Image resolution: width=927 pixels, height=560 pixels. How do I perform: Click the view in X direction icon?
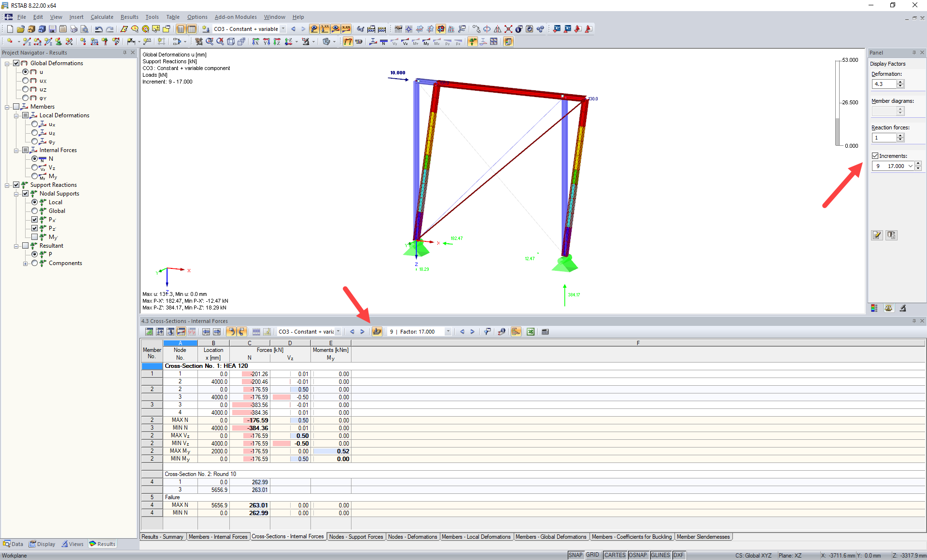(x=255, y=42)
